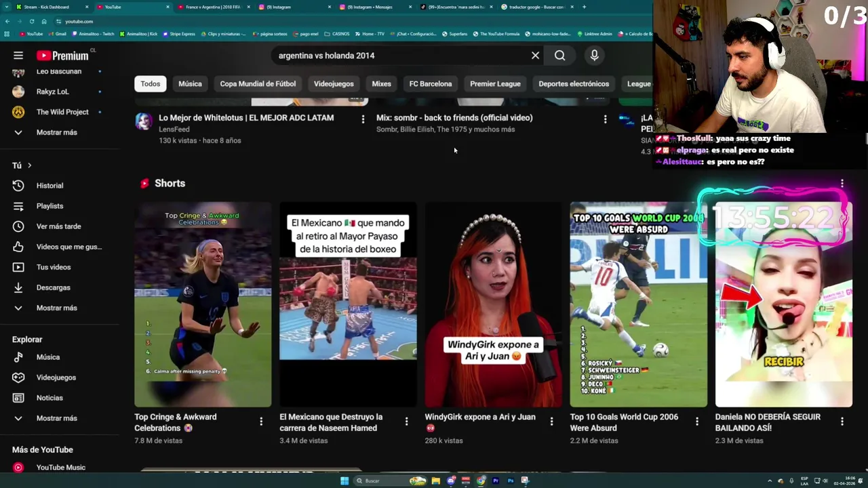
Task: Open options for Top 10 Goals short
Action: (696, 422)
